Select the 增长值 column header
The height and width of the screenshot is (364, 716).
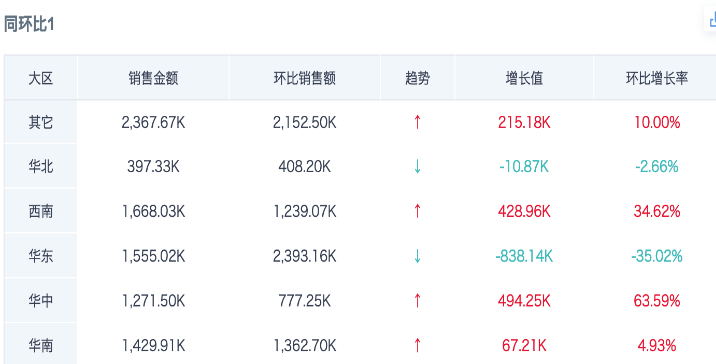pos(524,78)
